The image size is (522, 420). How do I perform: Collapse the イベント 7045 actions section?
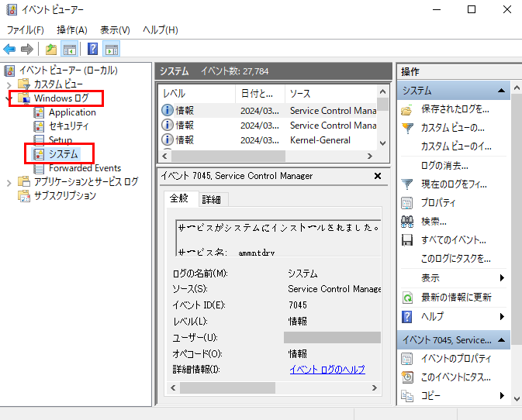click(x=501, y=340)
